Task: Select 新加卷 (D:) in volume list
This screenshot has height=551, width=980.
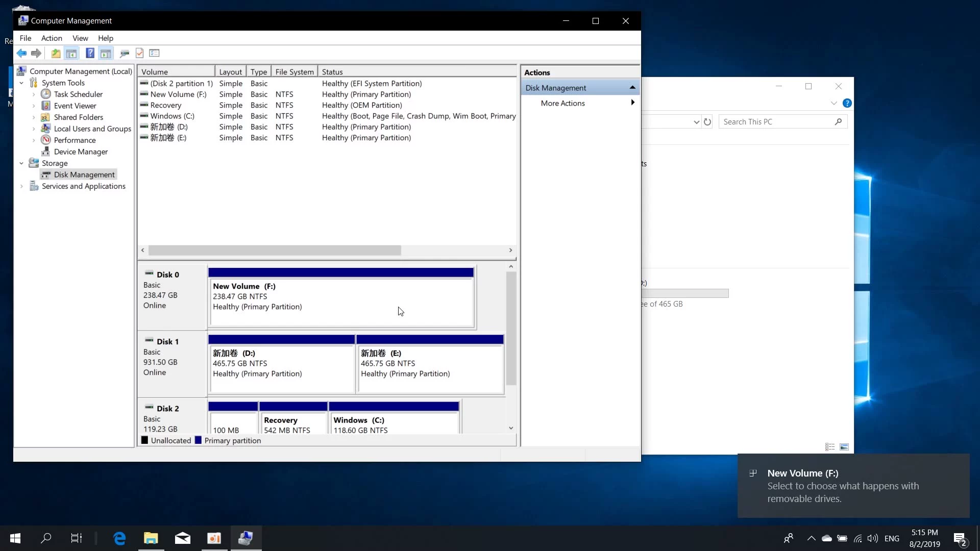Action: pos(327,127)
